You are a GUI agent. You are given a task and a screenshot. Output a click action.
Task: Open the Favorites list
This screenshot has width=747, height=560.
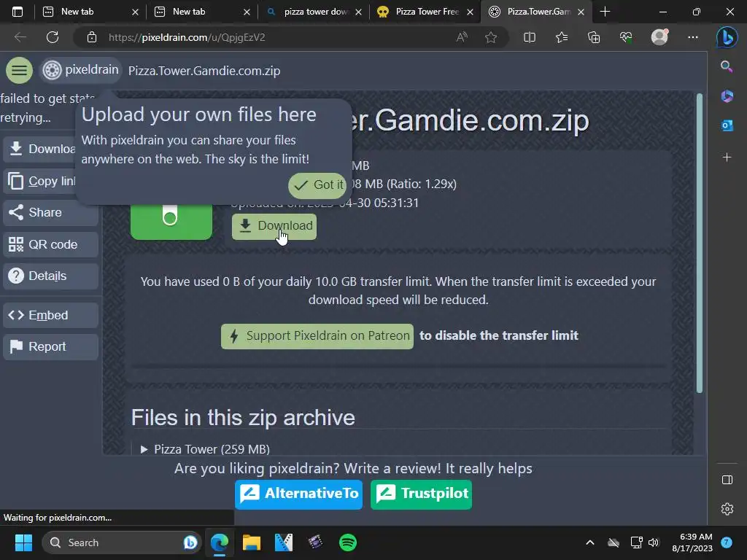(x=562, y=37)
